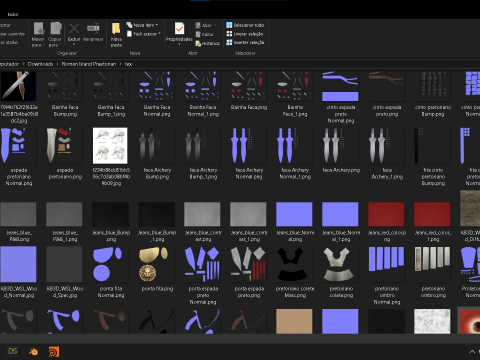Click the file name espada pretoriano Normal.png
This screenshot has height=360, width=480.
tap(19, 177)
